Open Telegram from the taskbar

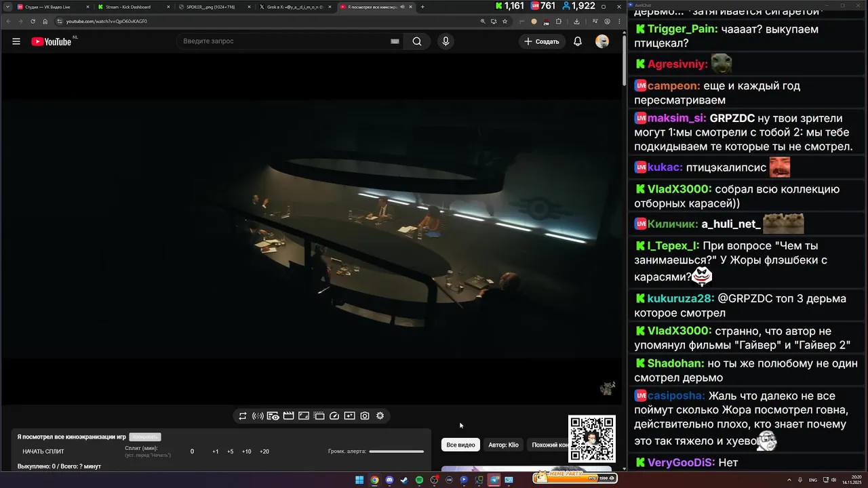point(494,480)
